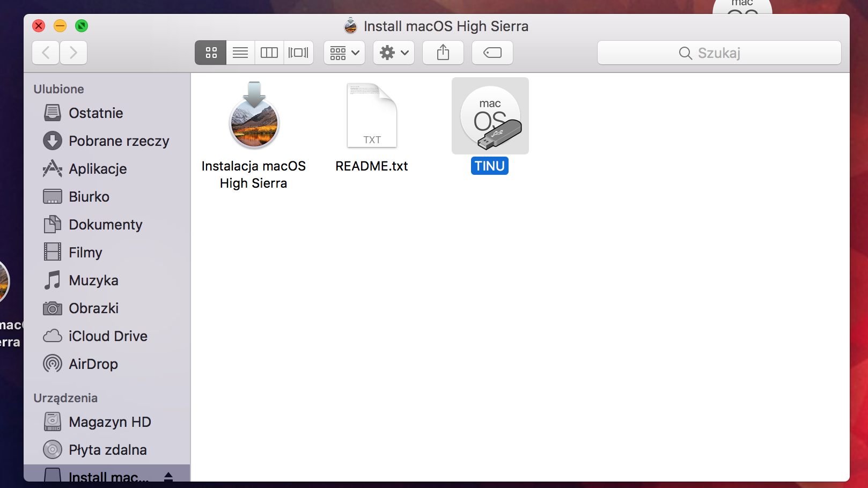Image resolution: width=868 pixels, height=488 pixels.
Task: Click the Share toolbar button
Action: point(443,53)
